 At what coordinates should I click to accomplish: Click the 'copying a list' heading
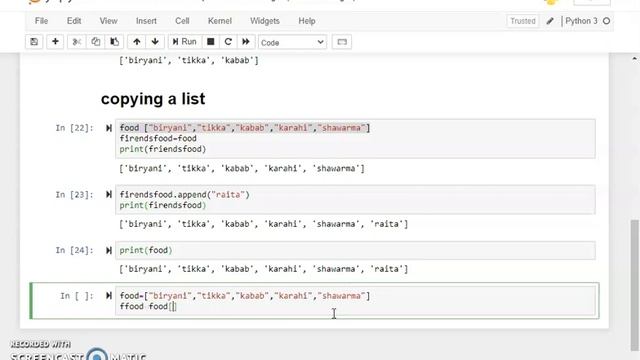click(153, 99)
